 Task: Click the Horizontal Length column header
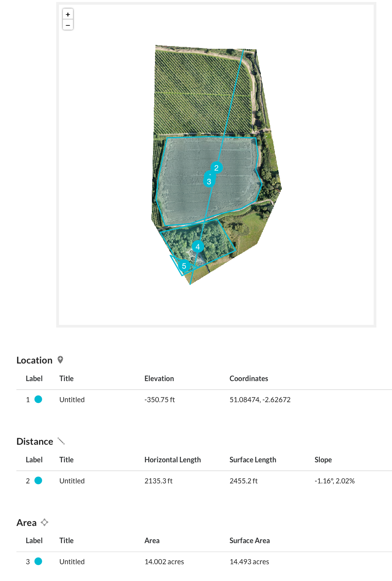click(173, 460)
